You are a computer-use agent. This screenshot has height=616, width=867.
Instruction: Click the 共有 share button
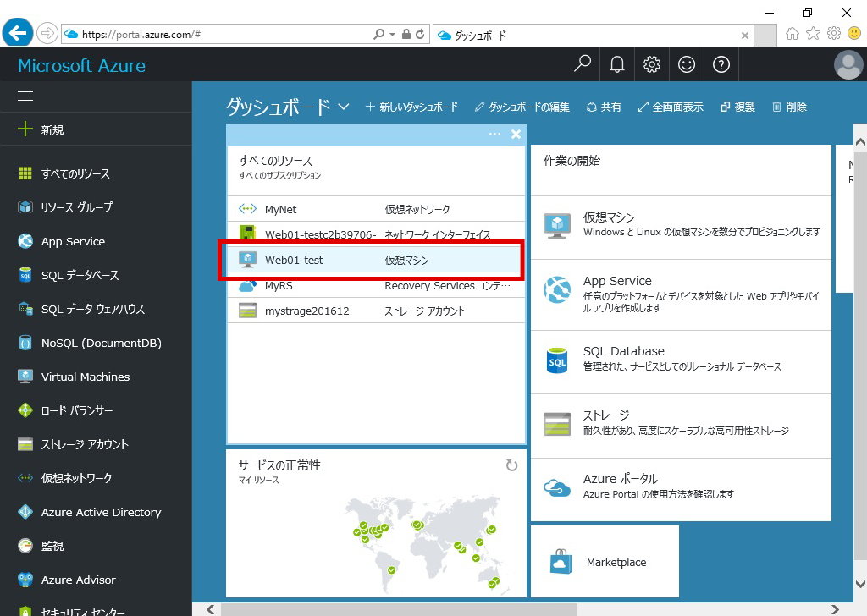[x=603, y=107]
